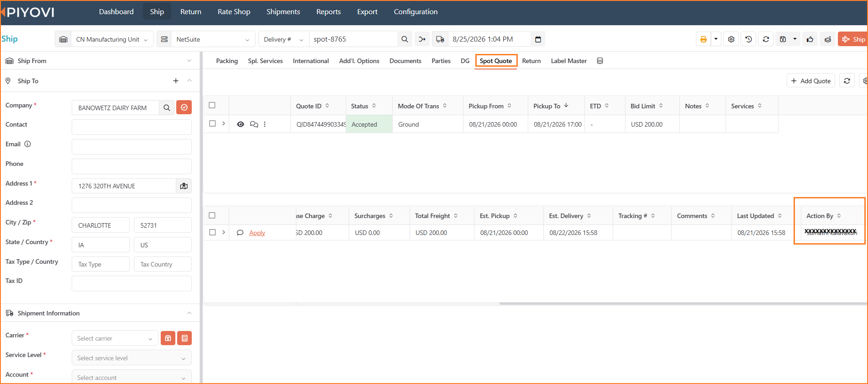Image resolution: width=868 pixels, height=384 pixels.
Task: Click the red list icon beside Carrier
Action: [184, 338]
